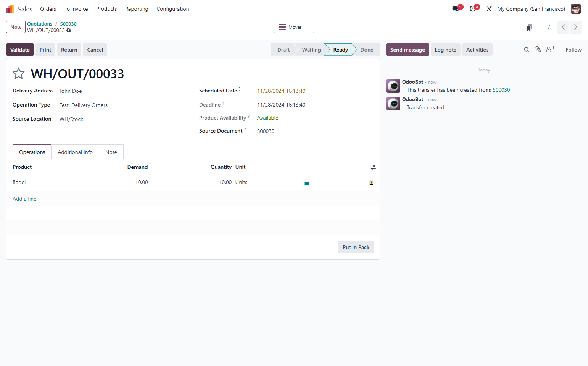Open the Configuration menu
The height and width of the screenshot is (366, 588).
coord(173,9)
